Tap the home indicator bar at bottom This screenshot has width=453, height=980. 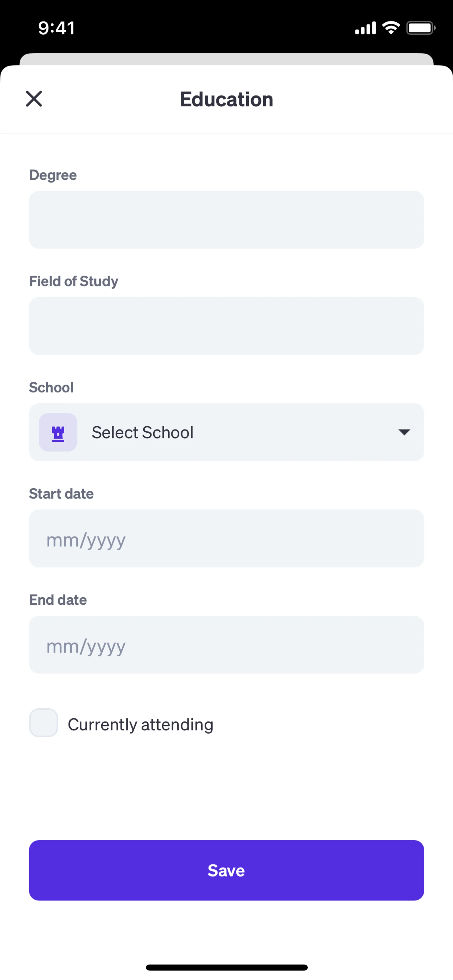(226, 968)
